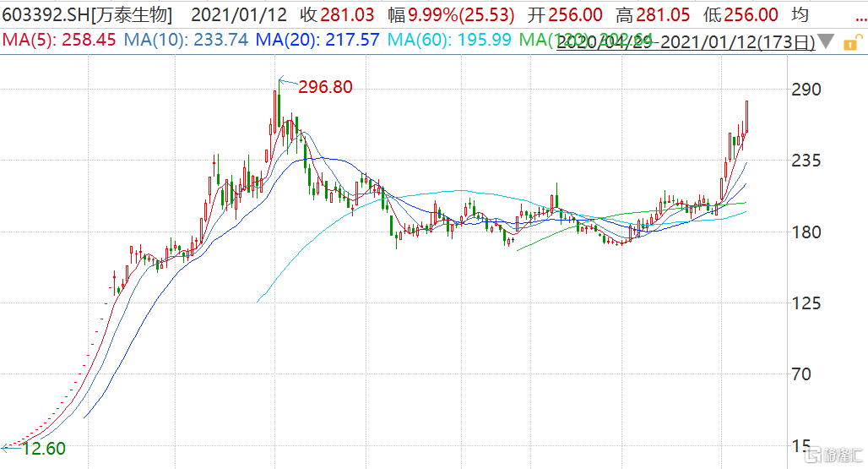Expand the date range dropdown triangle
The width and height of the screenshot is (868, 469).
click(826, 41)
